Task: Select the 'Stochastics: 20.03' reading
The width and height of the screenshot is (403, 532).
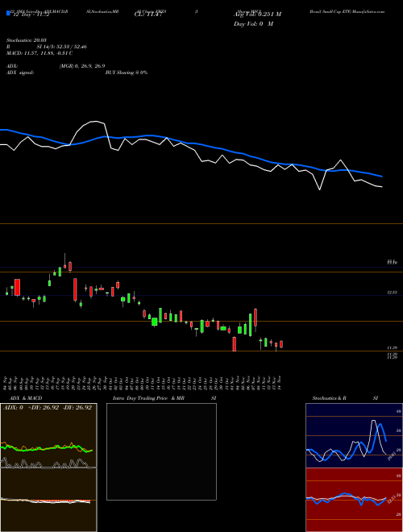Action: point(26,40)
